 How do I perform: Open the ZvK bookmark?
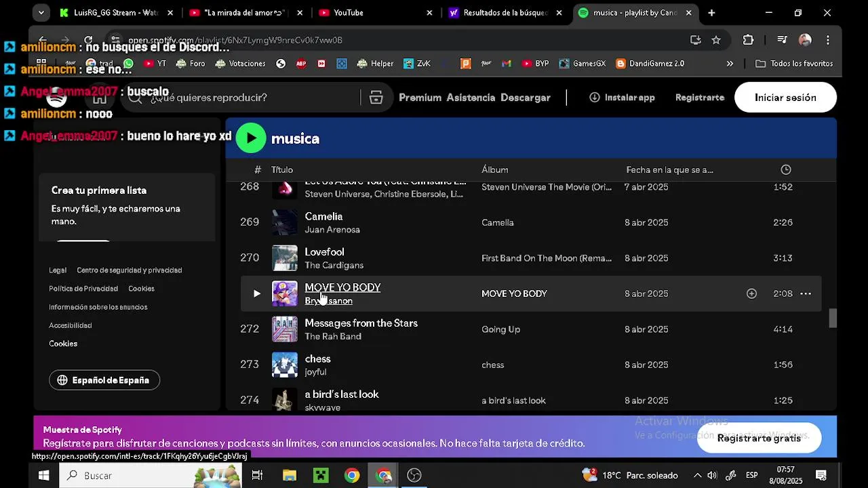point(417,64)
